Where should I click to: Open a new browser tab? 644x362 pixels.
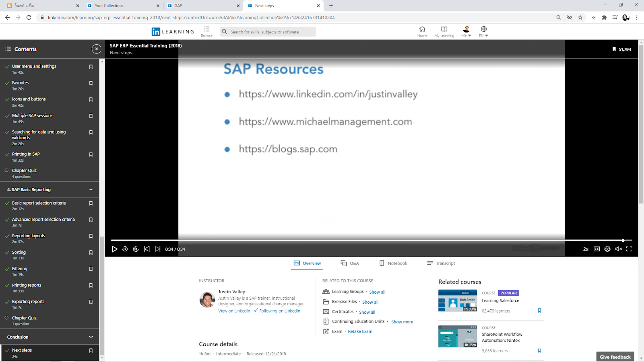click(331, 6)
